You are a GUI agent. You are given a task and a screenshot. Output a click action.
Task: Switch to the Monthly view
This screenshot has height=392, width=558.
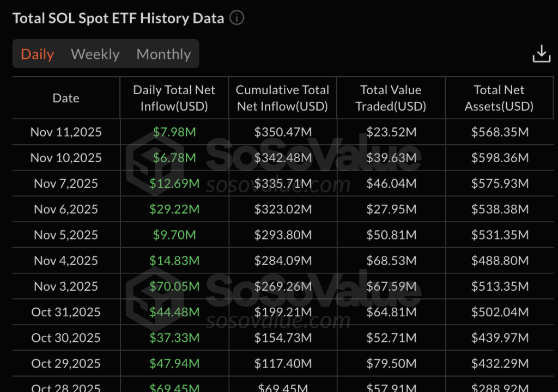coord(163,54)
